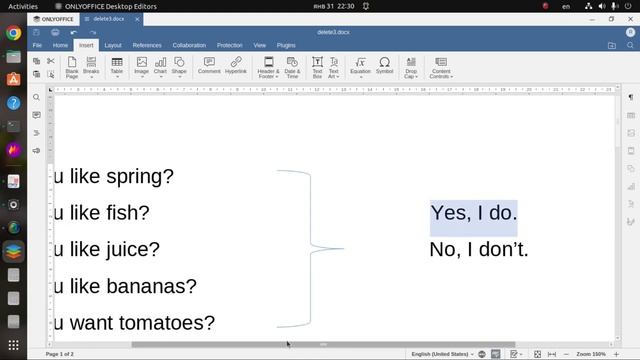640x360 pixels.
Task: Click Fit to Page icon
Action: coord(538,354)
